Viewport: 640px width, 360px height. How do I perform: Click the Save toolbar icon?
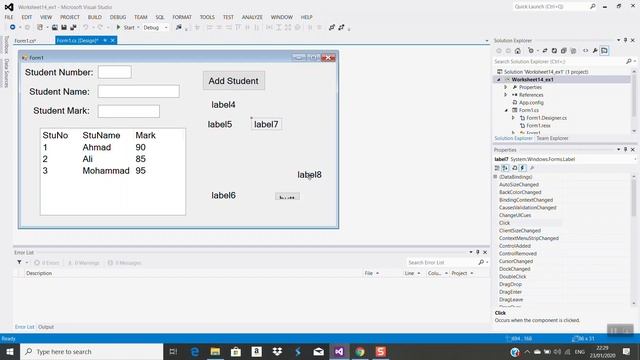[x=64, y=27]
